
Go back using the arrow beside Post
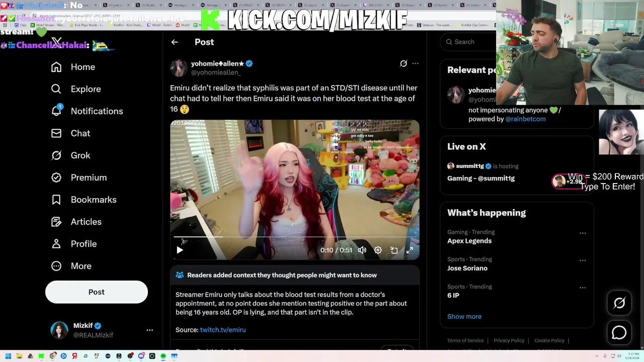(x=175, y=42)
